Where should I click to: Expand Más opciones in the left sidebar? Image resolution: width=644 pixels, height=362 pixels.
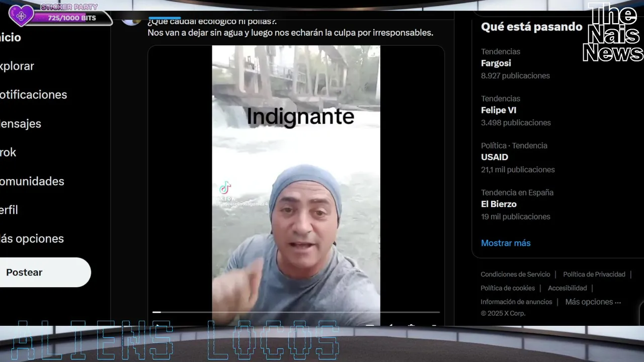[x=32, y=239]
